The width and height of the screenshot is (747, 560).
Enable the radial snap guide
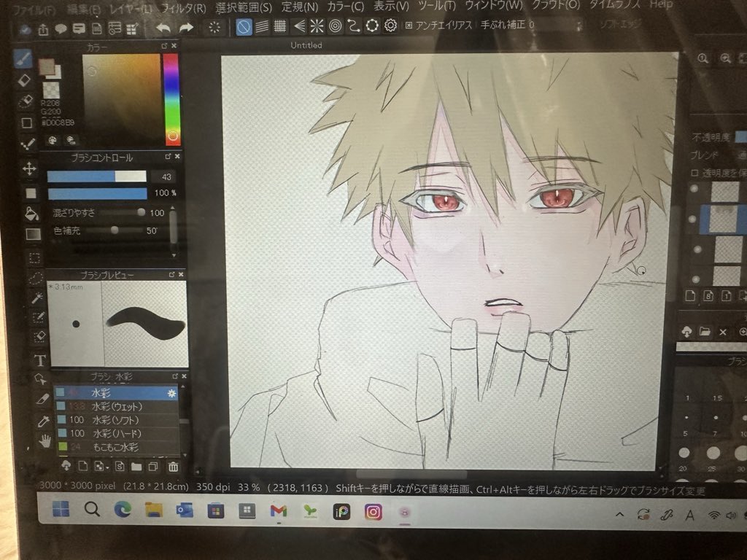click(317, 26)
